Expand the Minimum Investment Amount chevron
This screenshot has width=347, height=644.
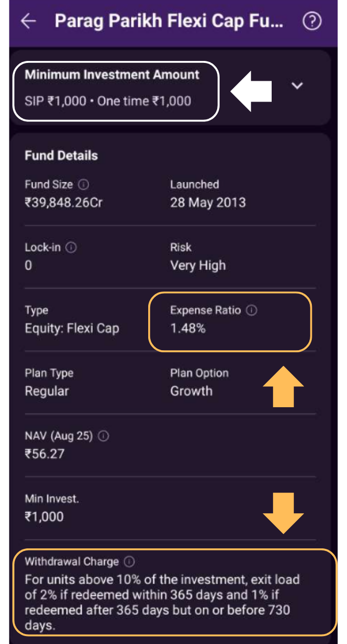297,86
